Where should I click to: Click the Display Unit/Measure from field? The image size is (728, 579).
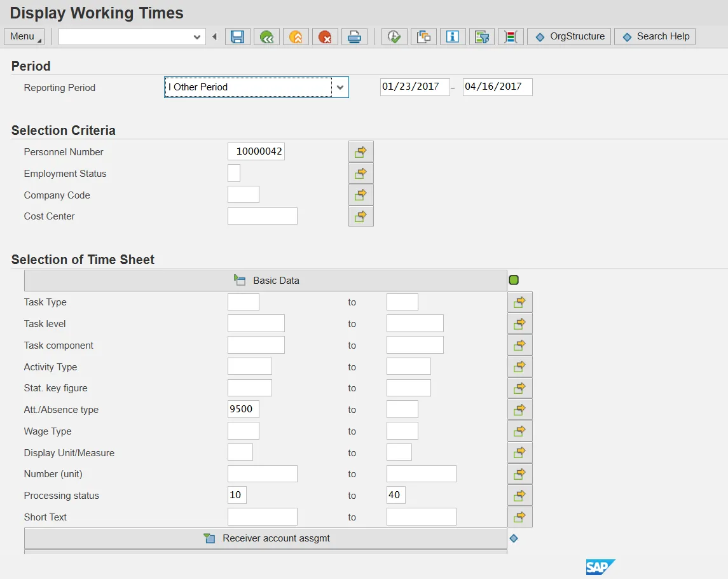click(x=240, y=452)
